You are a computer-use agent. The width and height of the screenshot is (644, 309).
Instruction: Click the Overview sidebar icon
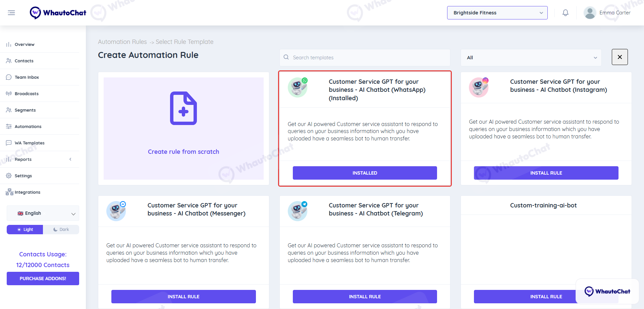pos(9,45)
